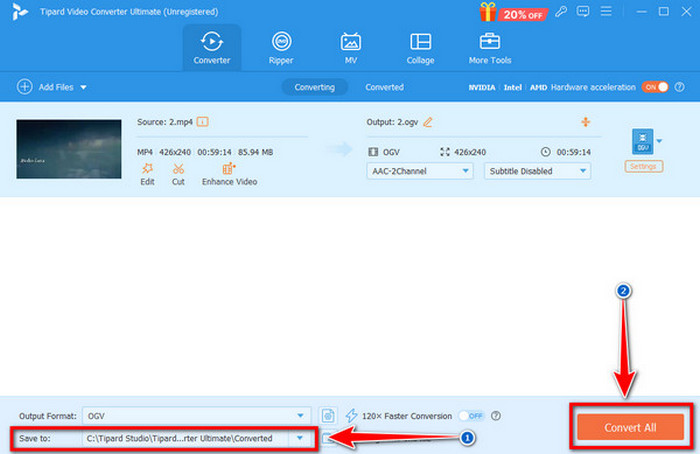Viewport: 700px width, 454px height.
Task: Switch to the Ripper tab
Action: click(281, 47)
